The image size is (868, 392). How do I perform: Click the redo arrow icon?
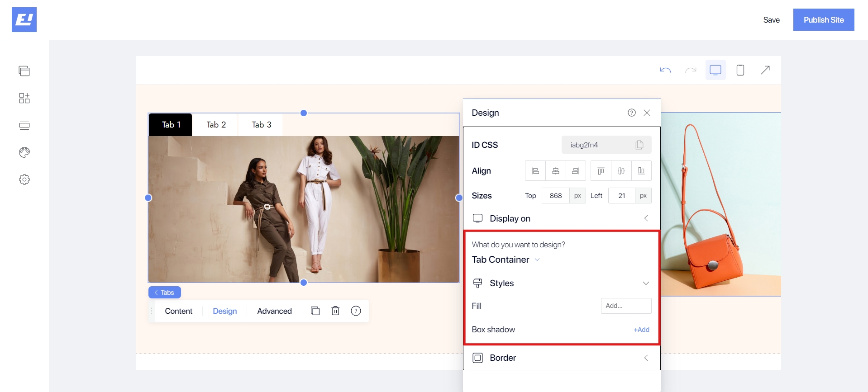691,70
